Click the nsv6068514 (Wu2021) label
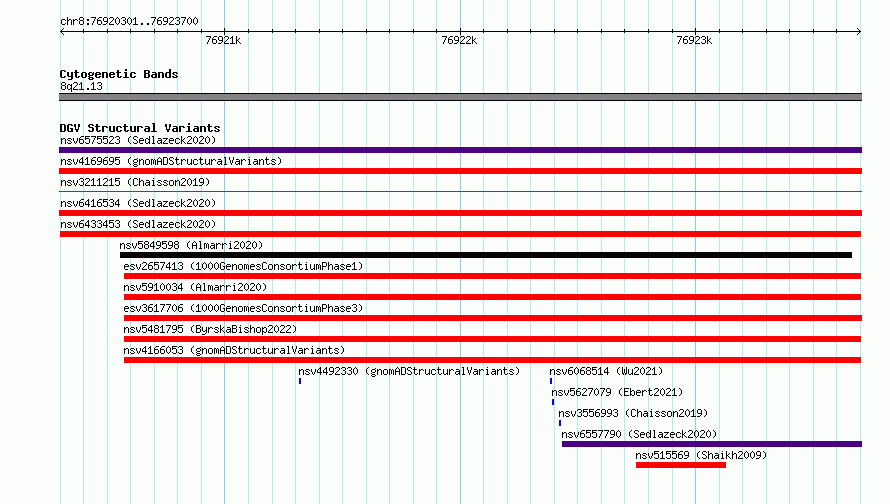This screenshot has width=890, height=504. click(x=606, y=371)
